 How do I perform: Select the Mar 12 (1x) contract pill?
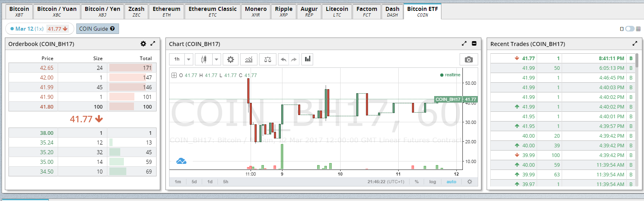point(40,29)
